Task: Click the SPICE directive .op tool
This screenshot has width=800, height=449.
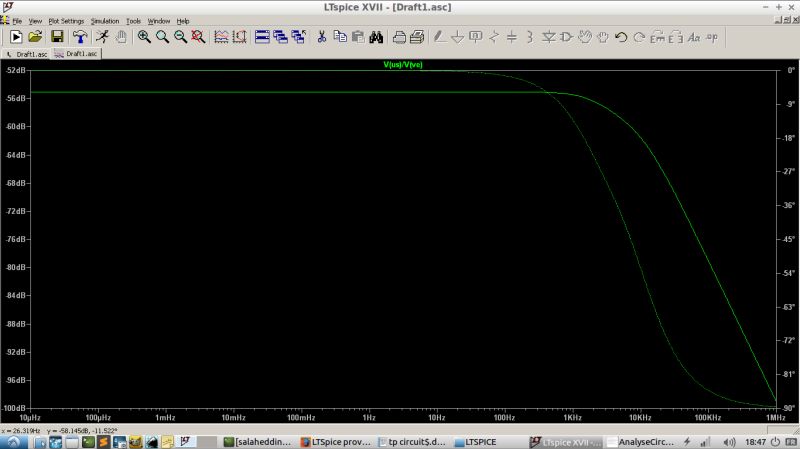Action: (x=712, y=37)
